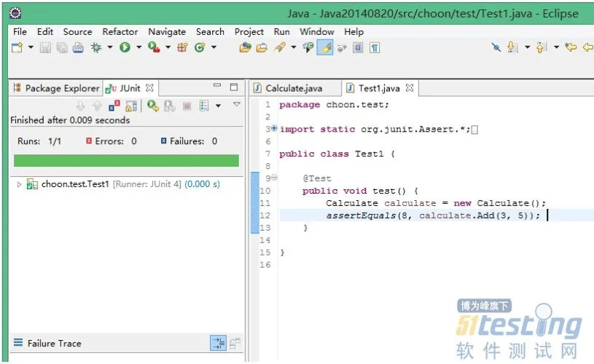The image size is (594, 364).
Task: Click the Toggle Breadcrumb icon
Action: [308, 47]
